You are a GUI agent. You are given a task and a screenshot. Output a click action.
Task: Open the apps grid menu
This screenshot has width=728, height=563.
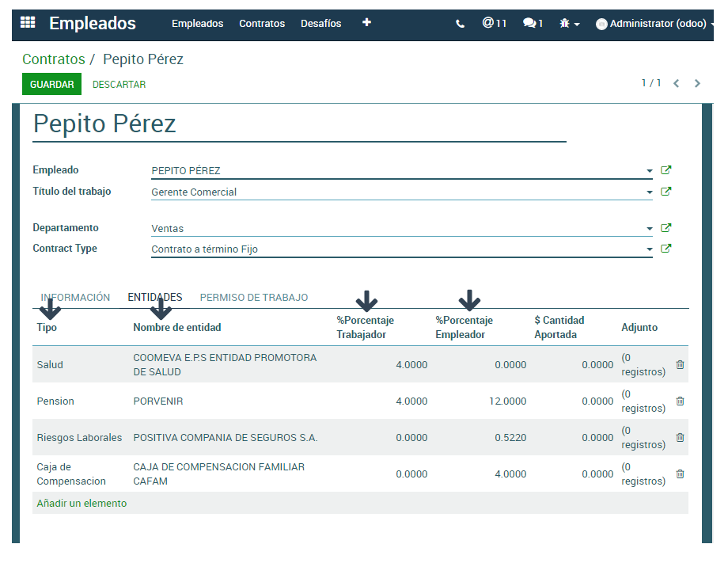point(28,23)
